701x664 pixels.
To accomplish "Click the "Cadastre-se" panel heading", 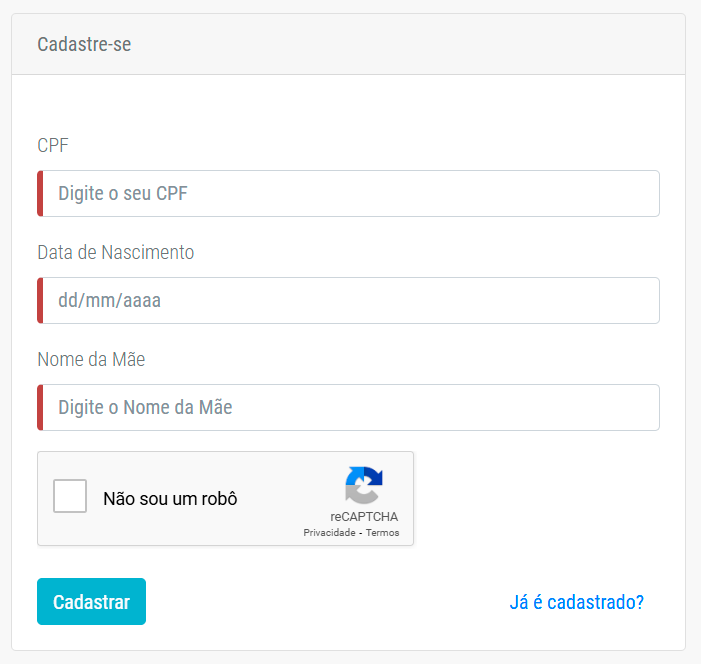I will click(x=84, y=44).
